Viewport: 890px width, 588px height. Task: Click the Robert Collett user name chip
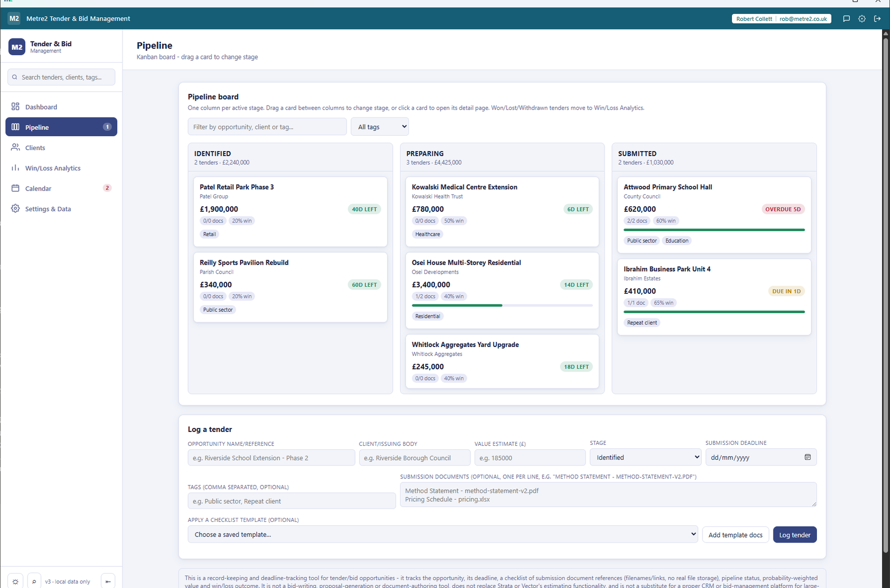tap(754, 19)
